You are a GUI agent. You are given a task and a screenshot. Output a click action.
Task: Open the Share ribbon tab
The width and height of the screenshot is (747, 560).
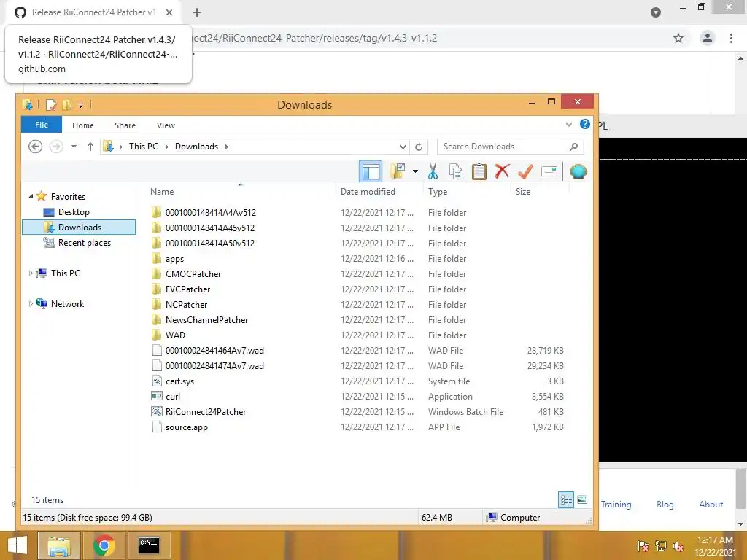click(x=125, y=125)
